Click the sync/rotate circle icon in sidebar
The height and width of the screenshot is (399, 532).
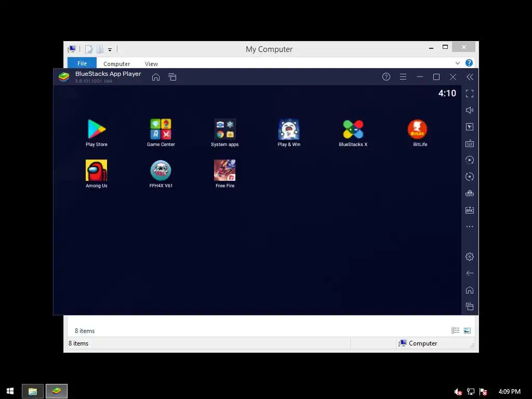pyautogui.click(x=470, y=177)
